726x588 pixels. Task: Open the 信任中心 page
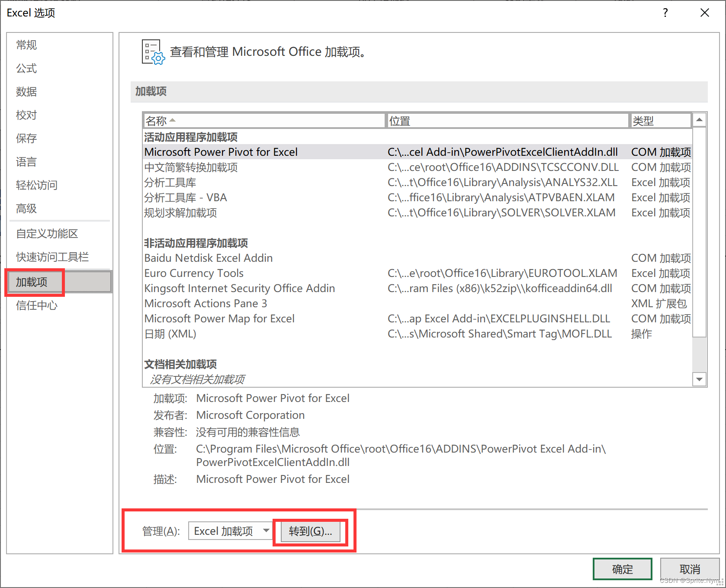click(x=37, y=305)
